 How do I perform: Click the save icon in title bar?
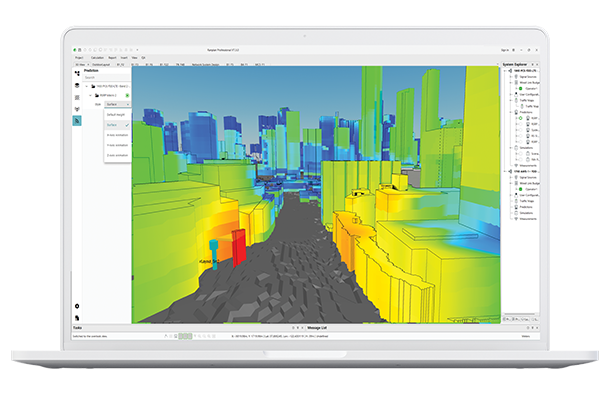[80, 50]
